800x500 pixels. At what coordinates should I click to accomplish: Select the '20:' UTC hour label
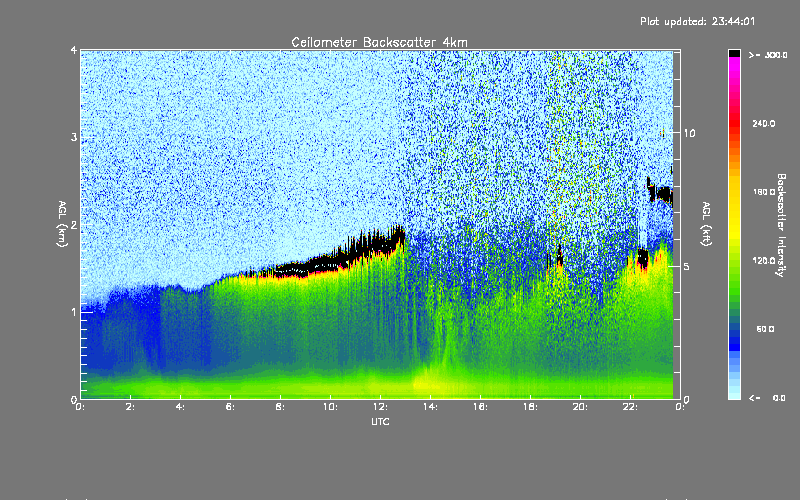point(580,407)
